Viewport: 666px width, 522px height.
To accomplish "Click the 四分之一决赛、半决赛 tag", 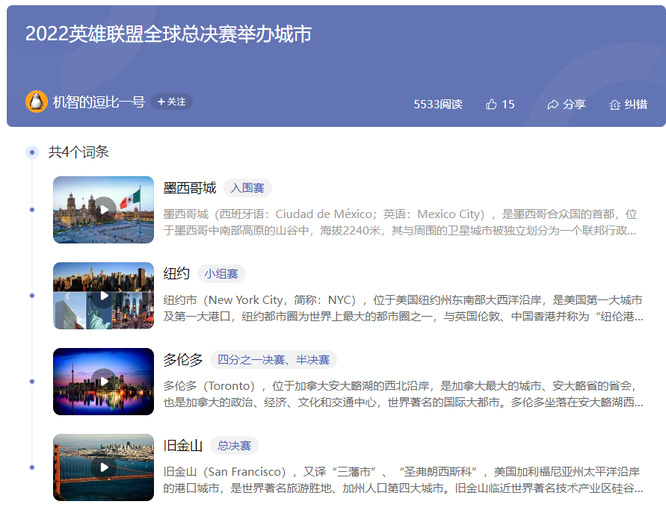I will pos(273,360).
